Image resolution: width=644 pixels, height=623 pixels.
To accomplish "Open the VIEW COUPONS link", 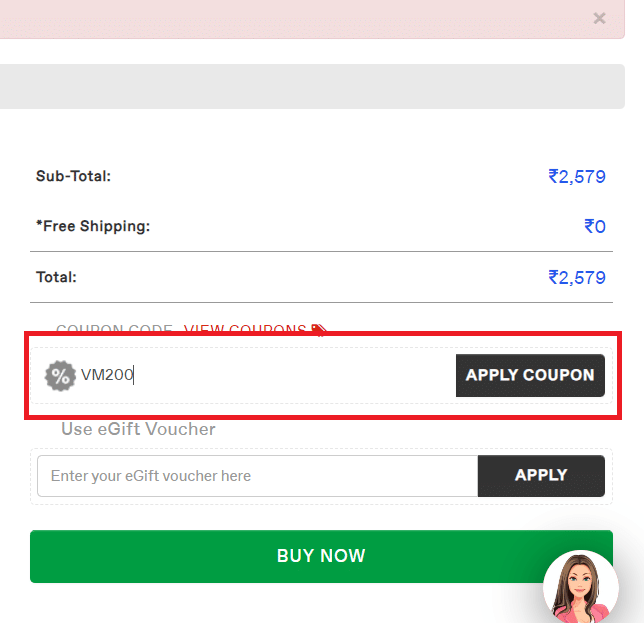I will [245, 330].
